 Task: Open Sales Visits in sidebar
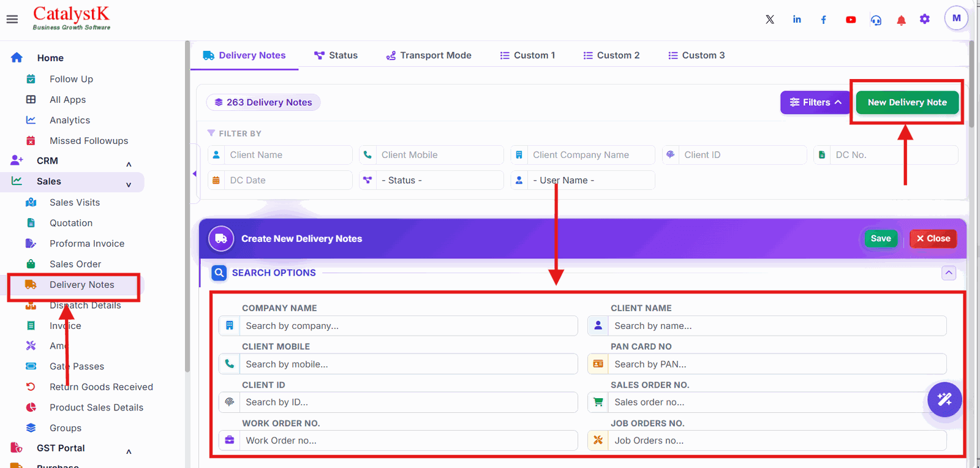pos(74,202)
